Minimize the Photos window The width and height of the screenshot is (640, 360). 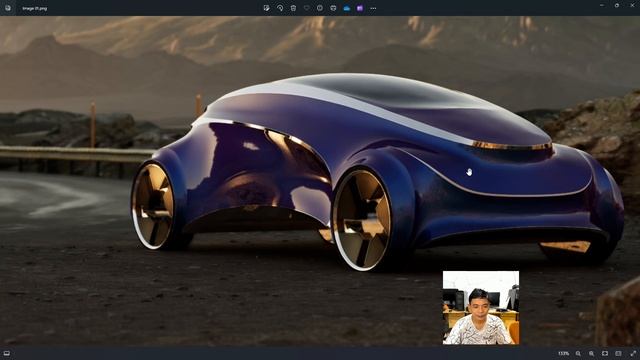coord(602,5)
